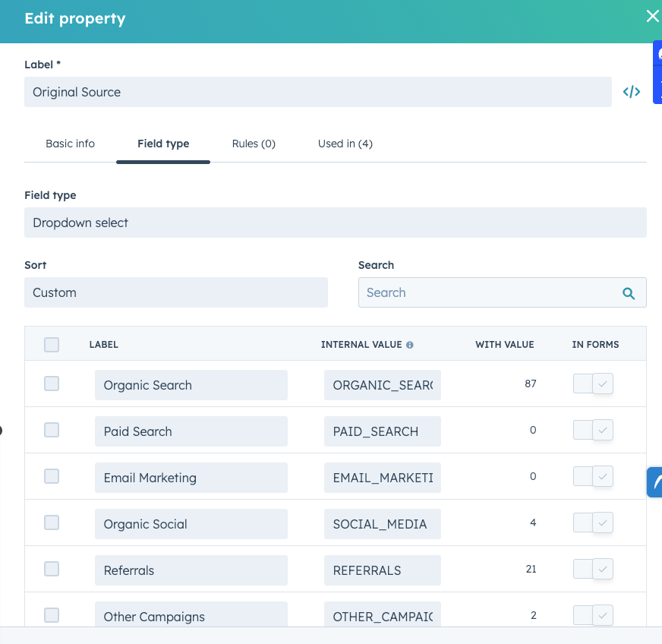Image resolution: width=662 pixels, height=644 pixels.
Task: Open the Sort dropdown showing Custom
Action: [x=176, y=292]
